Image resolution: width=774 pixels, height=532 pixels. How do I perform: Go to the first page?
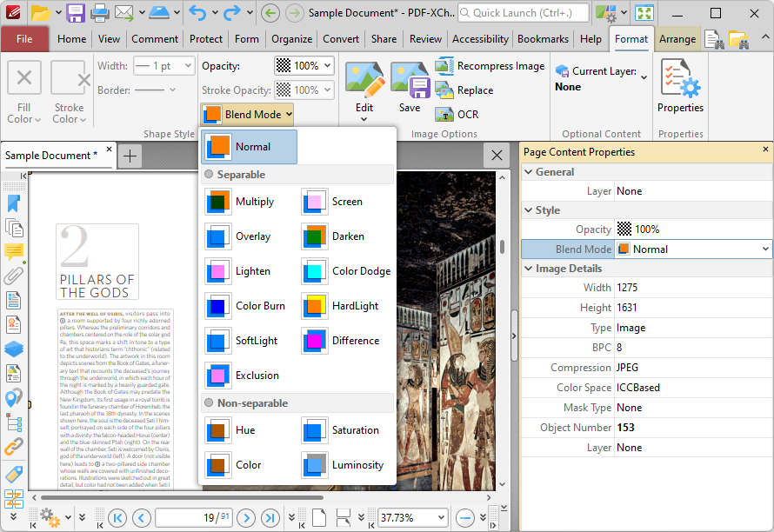(117, 518)
